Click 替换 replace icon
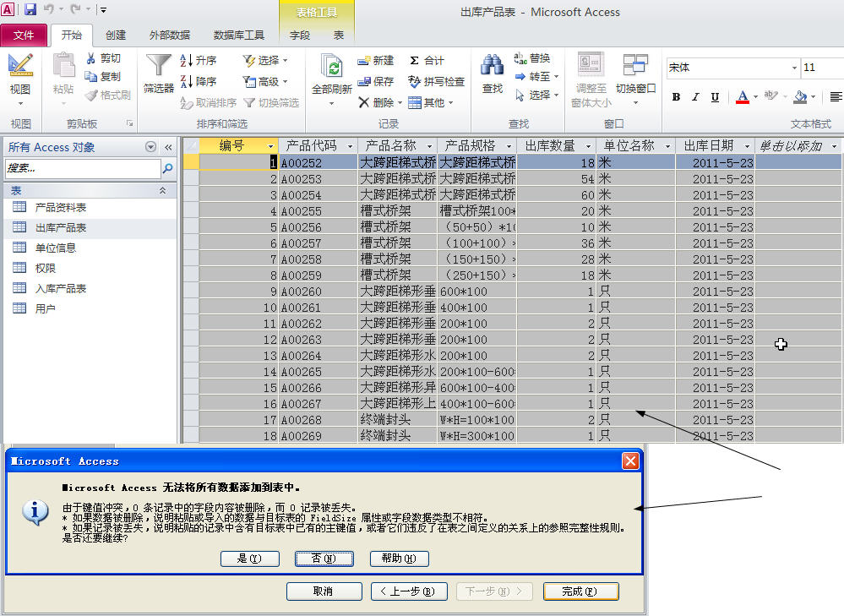Viewport: 844px width, 616px height. (520, 58)
